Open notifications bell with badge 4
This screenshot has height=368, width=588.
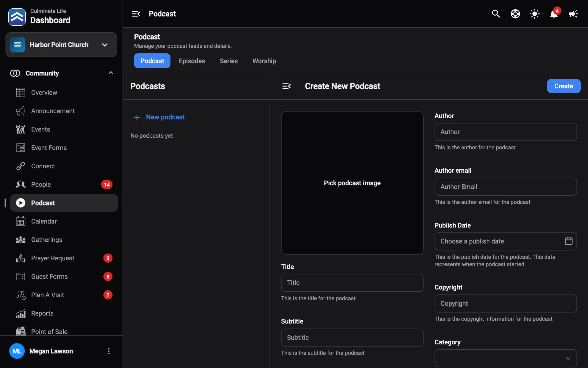click(554, 14)
